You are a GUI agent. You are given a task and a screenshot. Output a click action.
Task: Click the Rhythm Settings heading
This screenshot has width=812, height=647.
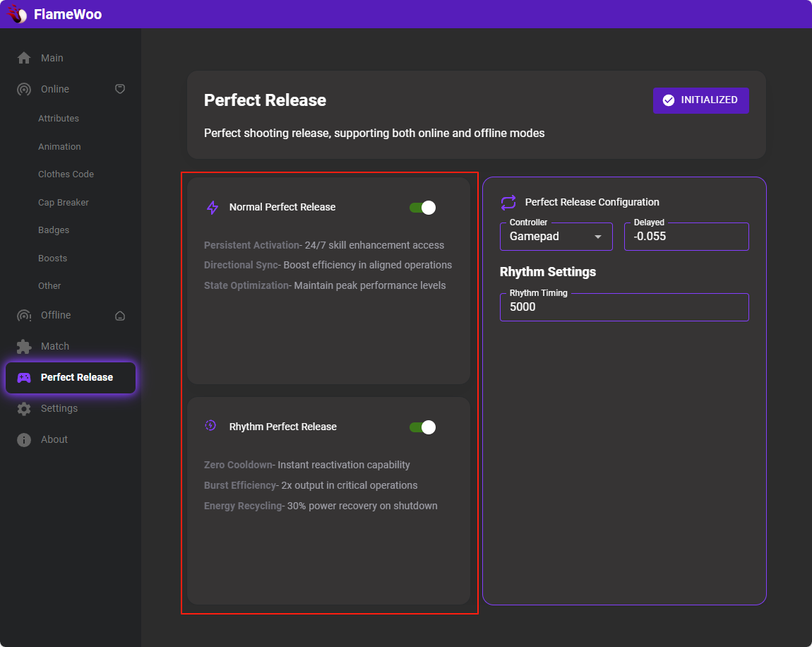coord(547,272)
